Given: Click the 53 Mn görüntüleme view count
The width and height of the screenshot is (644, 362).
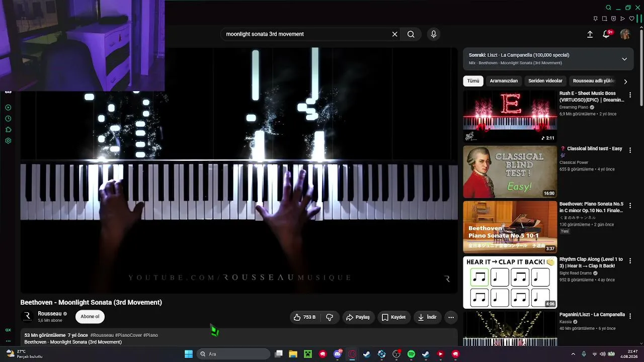Looking at the screenshot, I should point(45,335).
